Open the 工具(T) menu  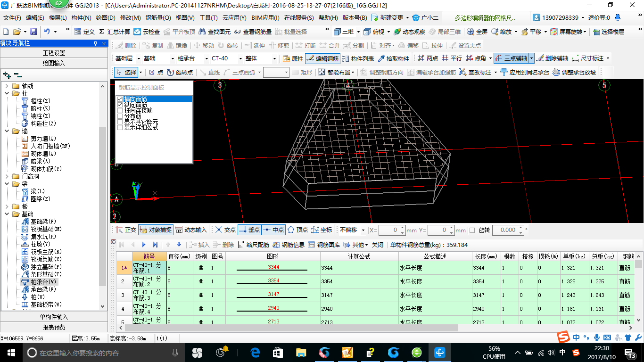click(x=208, y=18)
